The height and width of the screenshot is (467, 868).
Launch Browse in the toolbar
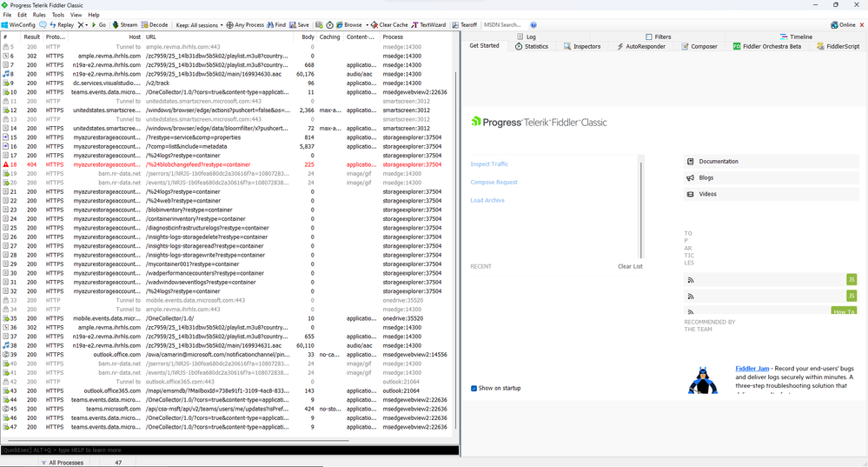[x=348, y=25]
